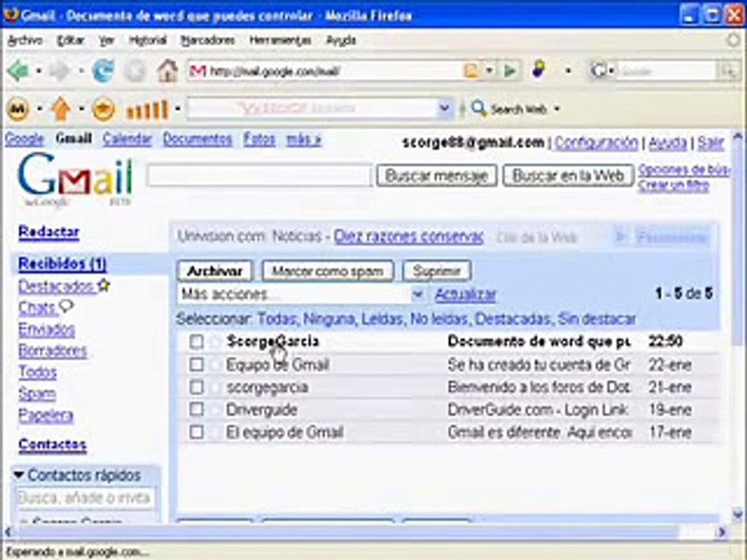Click the greyed Forward arrow button
The width and height of the screenshot is (747, 560).
[x=60, y=71]
